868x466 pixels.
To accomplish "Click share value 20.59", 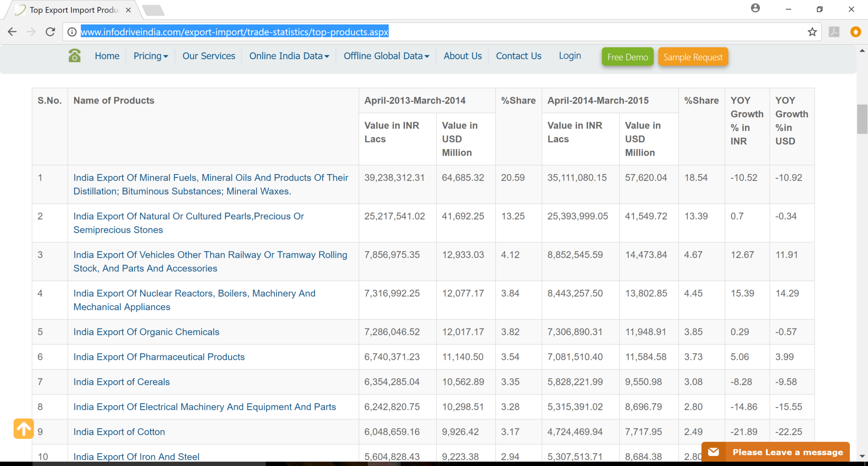I will pyautogui.click(x=513, y=178).
